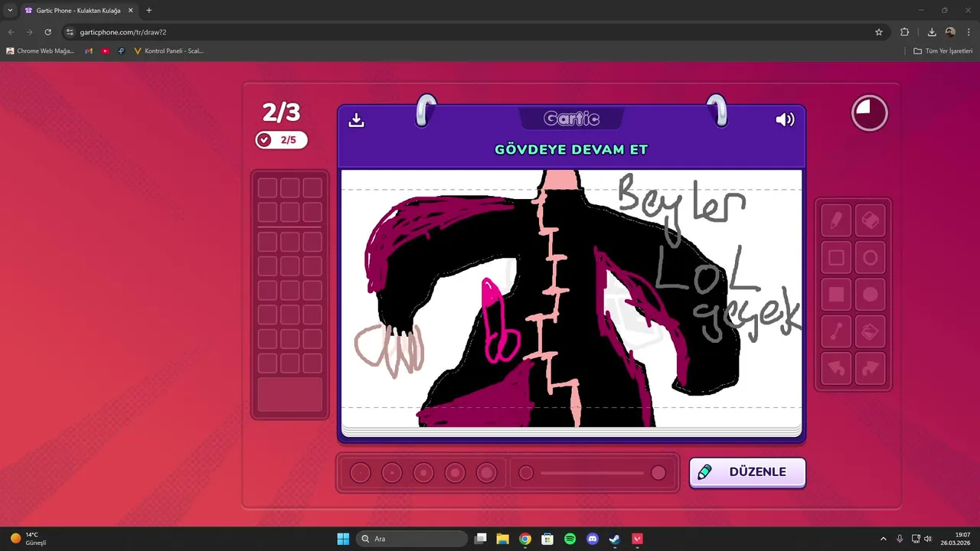Open Task View from the taskbar
This screenshot has width=980, height=551.
pyautogui.click(x=481, y=539)
